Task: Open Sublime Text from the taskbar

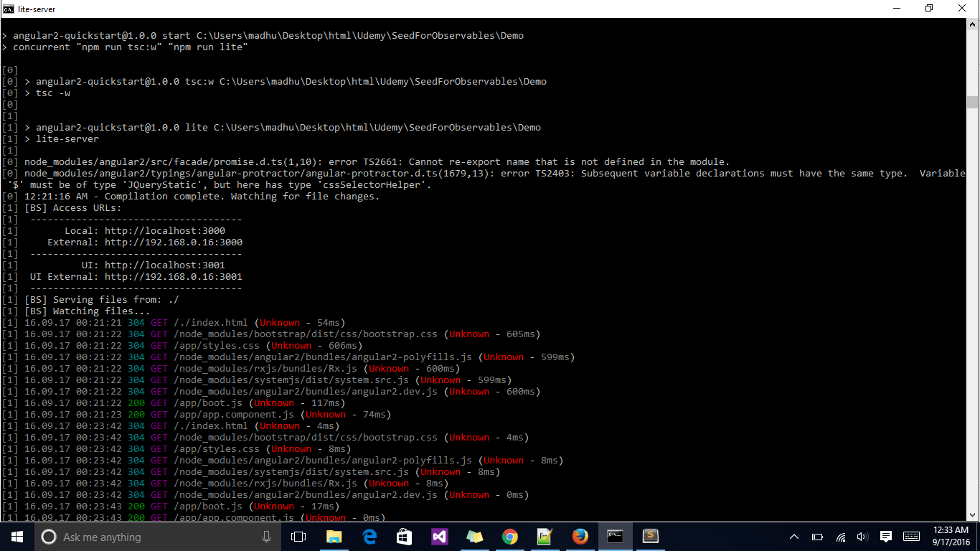Action: (650, 537)
